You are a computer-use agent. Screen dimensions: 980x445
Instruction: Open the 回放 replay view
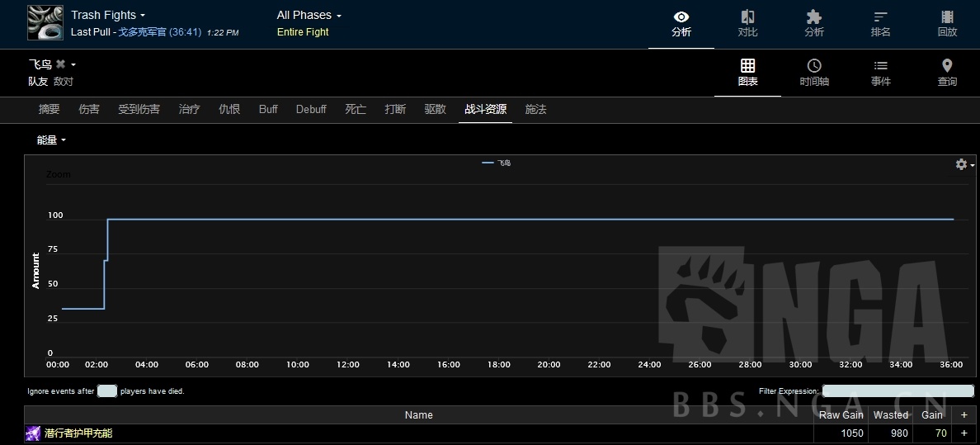947,24
